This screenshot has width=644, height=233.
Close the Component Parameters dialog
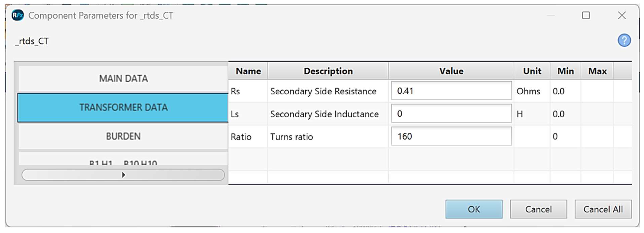(622, 16)
